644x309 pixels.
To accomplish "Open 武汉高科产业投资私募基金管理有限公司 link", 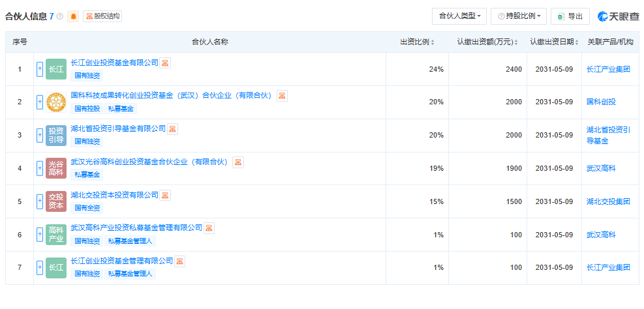I will (x=137, y=228).
